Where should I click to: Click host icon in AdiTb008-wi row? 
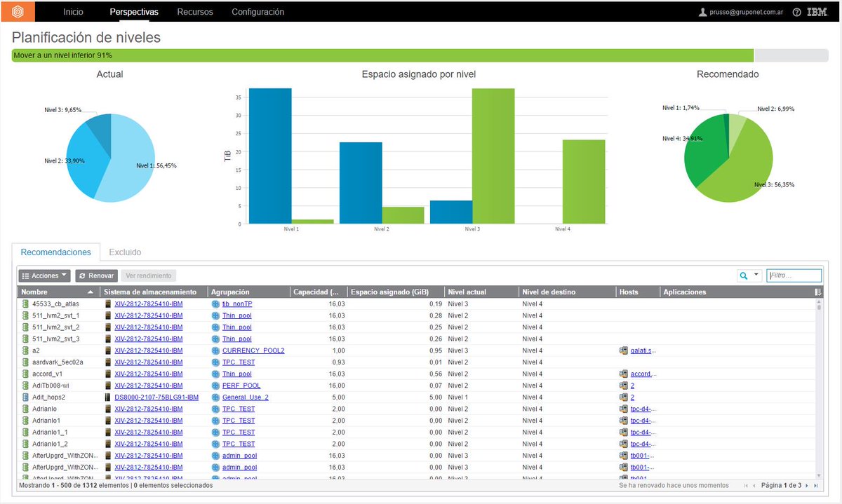click(x=623, y=386)
